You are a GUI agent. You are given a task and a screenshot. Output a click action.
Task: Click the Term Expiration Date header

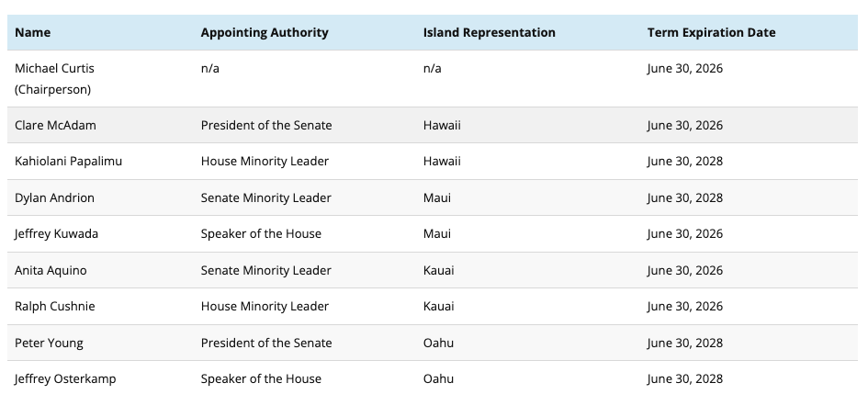pyautogui.click(x=711, y=32)
